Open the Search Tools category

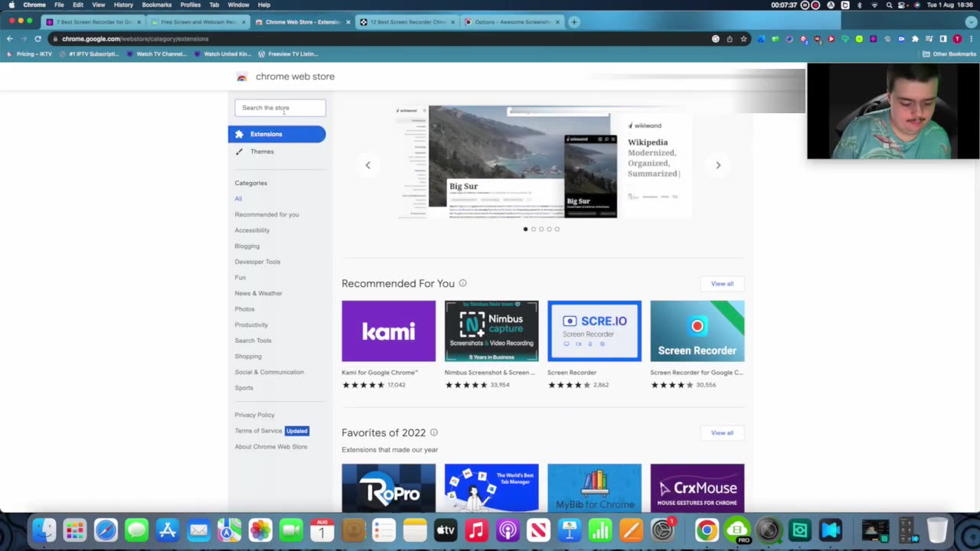click(x=253, y=341)
